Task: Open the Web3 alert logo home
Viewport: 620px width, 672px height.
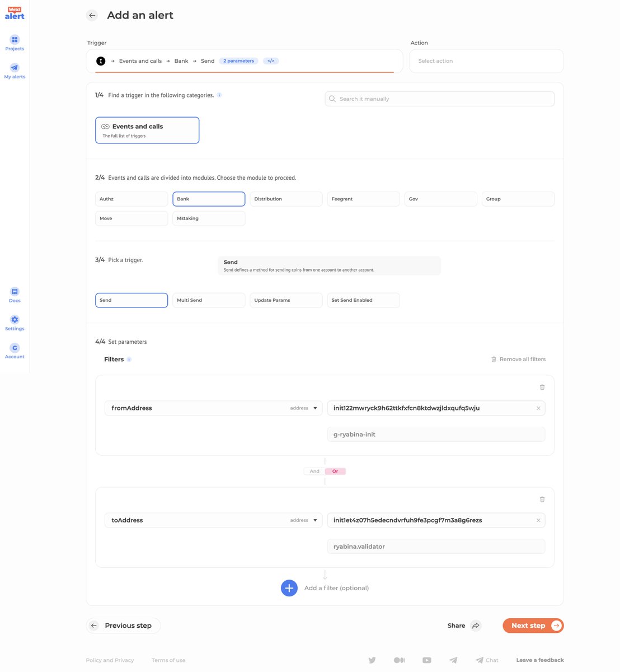Action: point(15,13)
